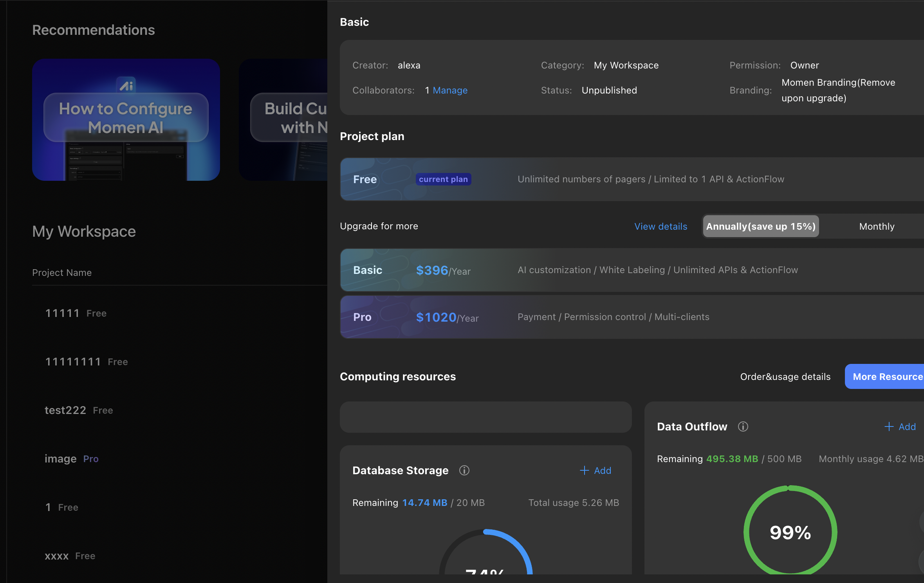Open project test222

(x=65, y=410)
